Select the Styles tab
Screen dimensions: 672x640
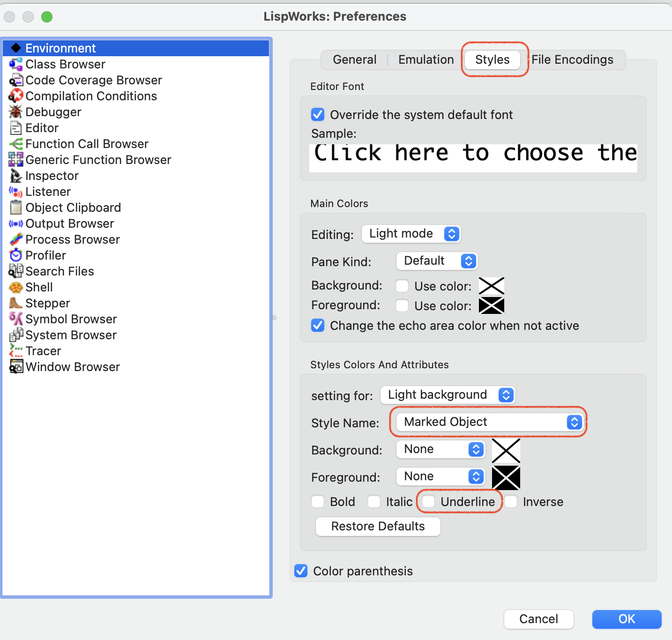tap(492, 60)
